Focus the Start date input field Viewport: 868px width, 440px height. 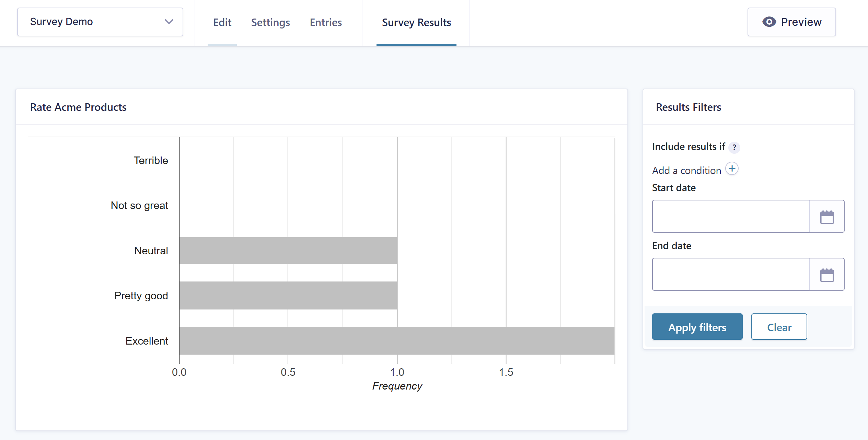pyautogui.click(x=731, y=217)
